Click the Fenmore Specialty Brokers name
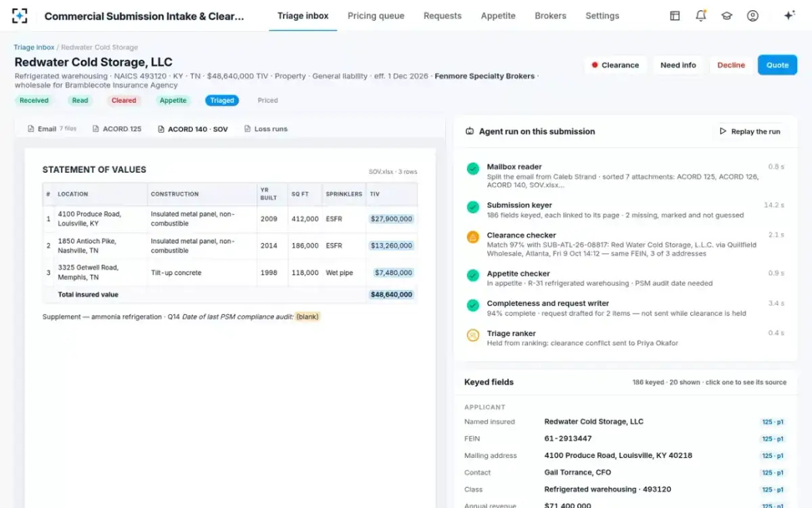 484,76
